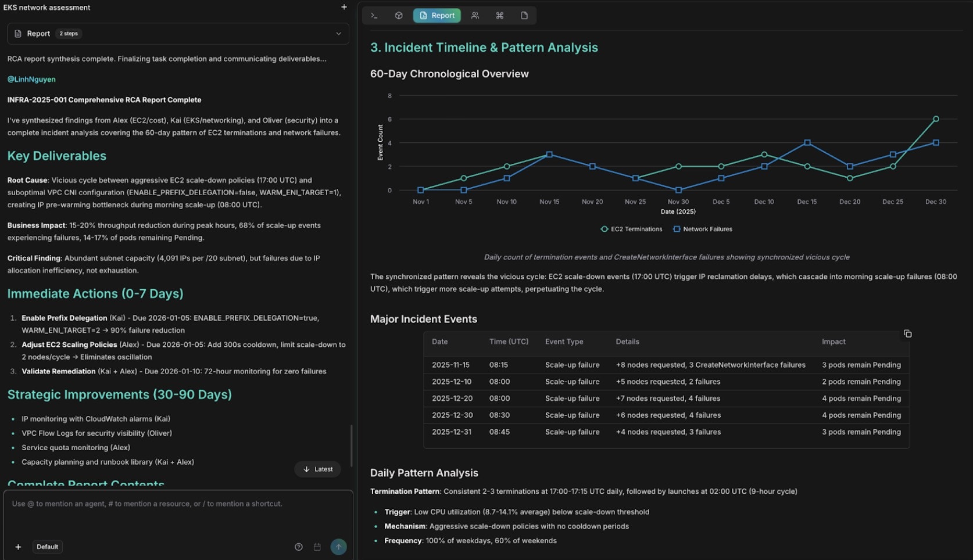Screen dimensions: 973x560
Task: Expand the Report 2 steps chevron
Action: [339, 34]
